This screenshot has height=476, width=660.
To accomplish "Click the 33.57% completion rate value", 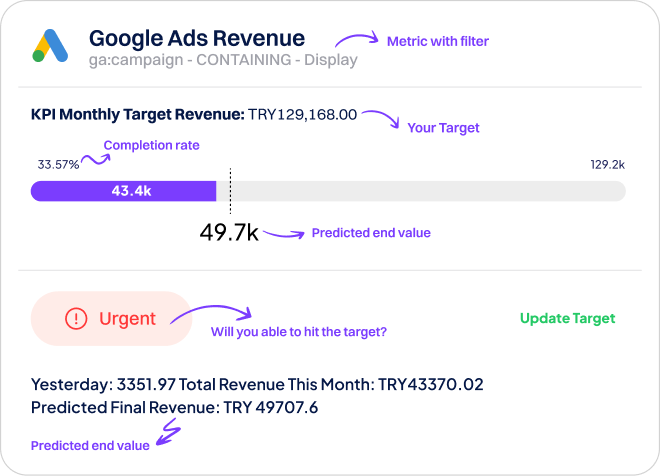I will click(59, 165).
